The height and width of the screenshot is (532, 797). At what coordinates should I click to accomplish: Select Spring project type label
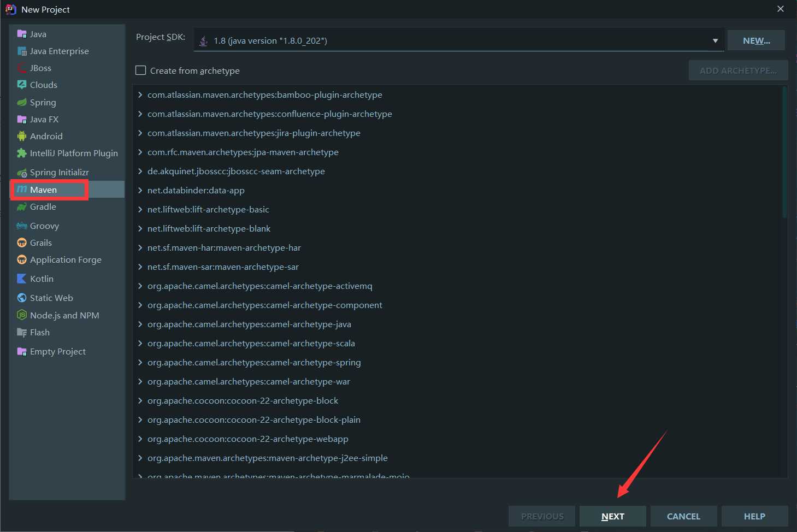click(43, 102)
